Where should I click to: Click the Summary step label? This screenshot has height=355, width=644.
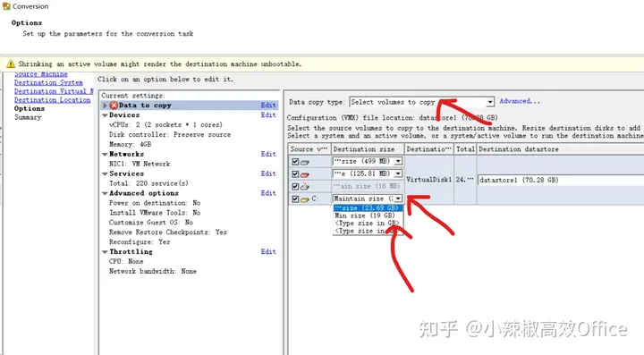(28, 117)
